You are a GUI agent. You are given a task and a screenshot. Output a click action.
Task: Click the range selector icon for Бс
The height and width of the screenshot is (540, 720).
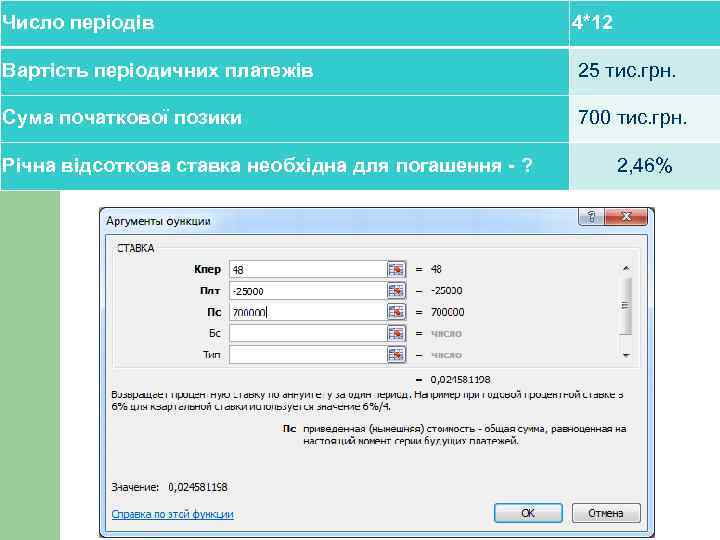pyautogui.click(x=396, y=333)
